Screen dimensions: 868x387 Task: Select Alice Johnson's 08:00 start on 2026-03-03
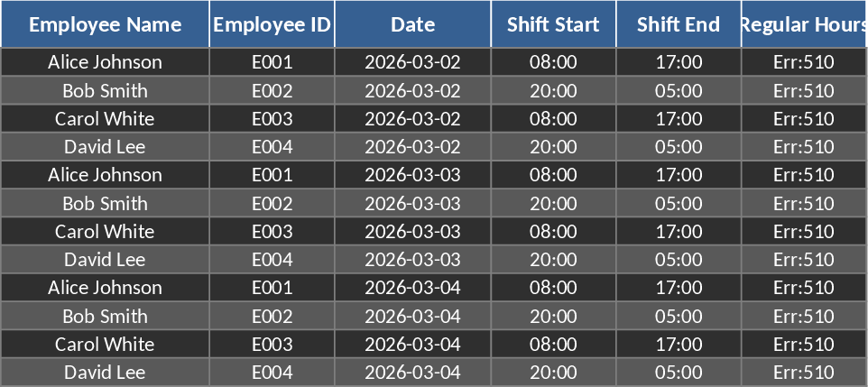553,174
